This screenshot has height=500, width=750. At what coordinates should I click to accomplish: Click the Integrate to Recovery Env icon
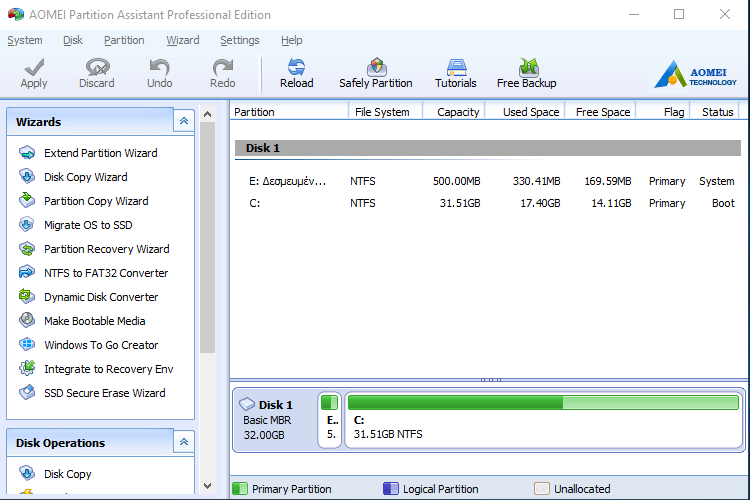pyautogui.click(x=27, y=368)
